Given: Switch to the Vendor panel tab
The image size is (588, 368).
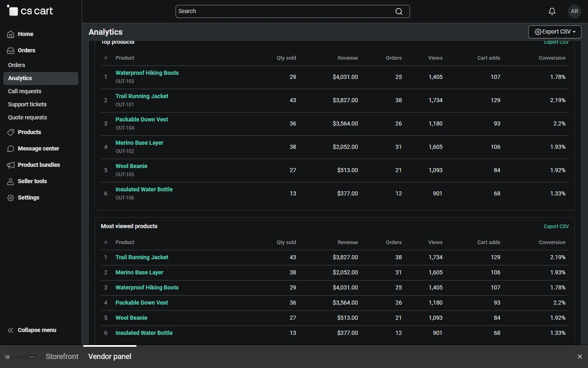Looking at the screenshot, I should tap(110, 357).
